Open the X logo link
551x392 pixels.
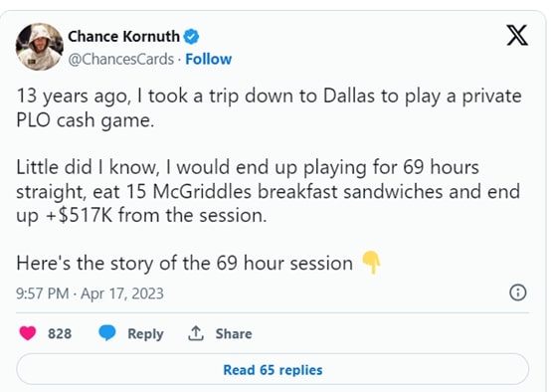[x=517, y=35]
